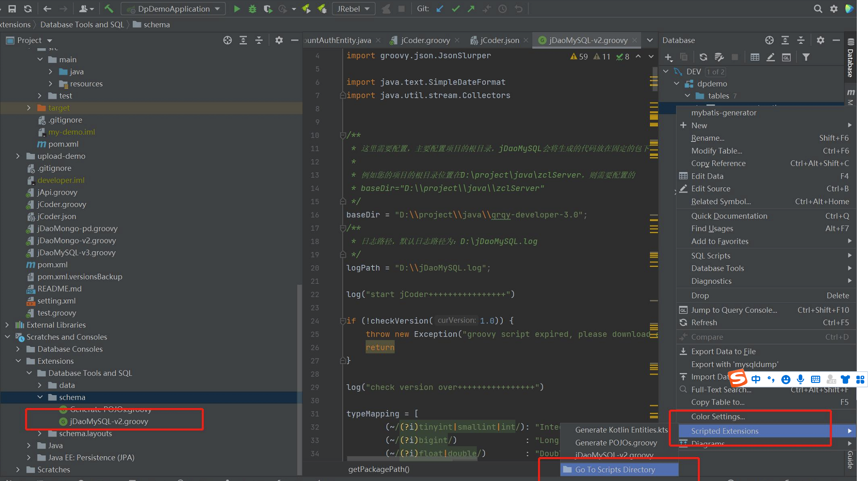The height and width of the screenshot is (481, 868).
Task: Click Go To Scripts Directory
Action: (x=619, y=469)
